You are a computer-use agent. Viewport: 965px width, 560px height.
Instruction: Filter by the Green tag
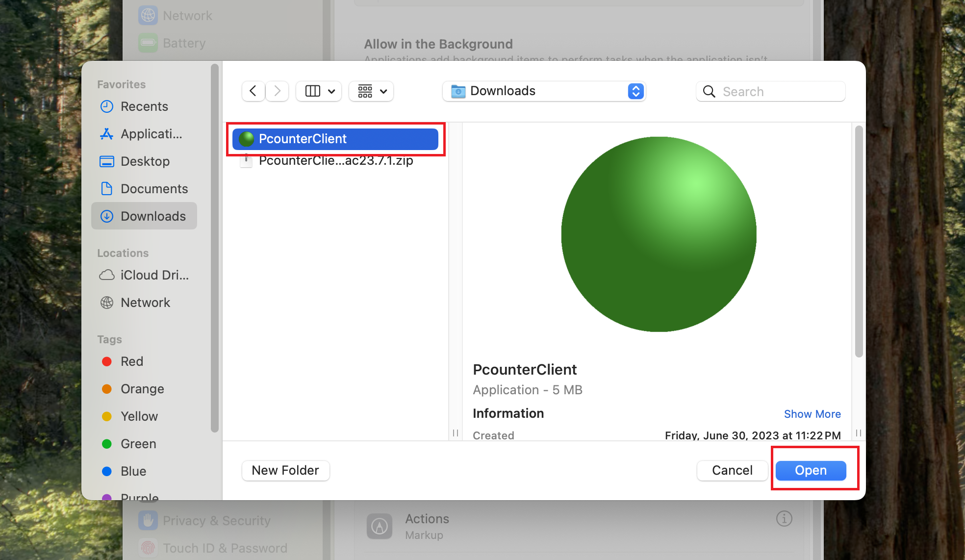click(137, 444)
